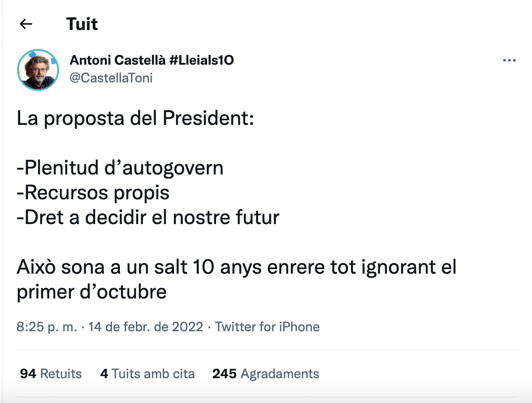Viewport: 532px width, 403px height.
Task: Open the Twitter for iPhone source link
Action: coord(267,327)
